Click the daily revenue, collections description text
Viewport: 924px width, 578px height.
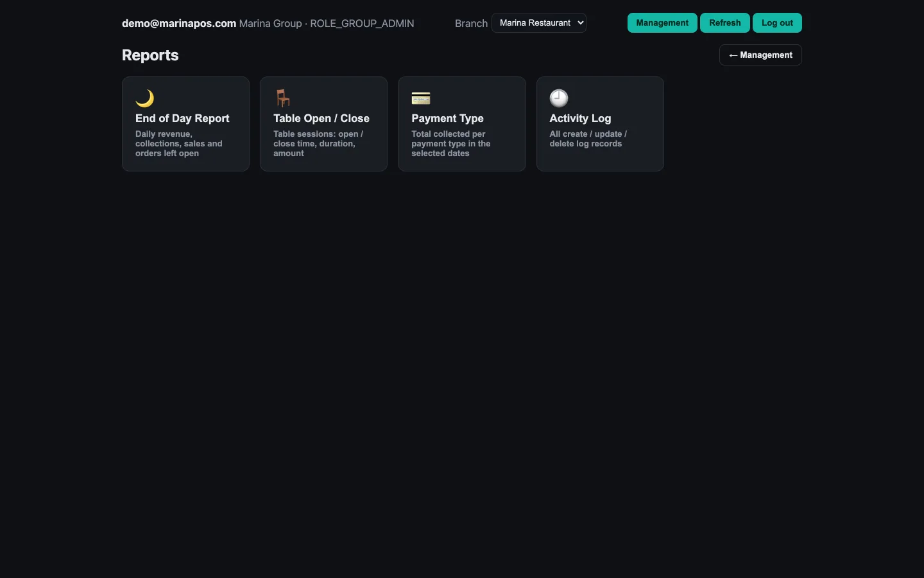(179, 143)
